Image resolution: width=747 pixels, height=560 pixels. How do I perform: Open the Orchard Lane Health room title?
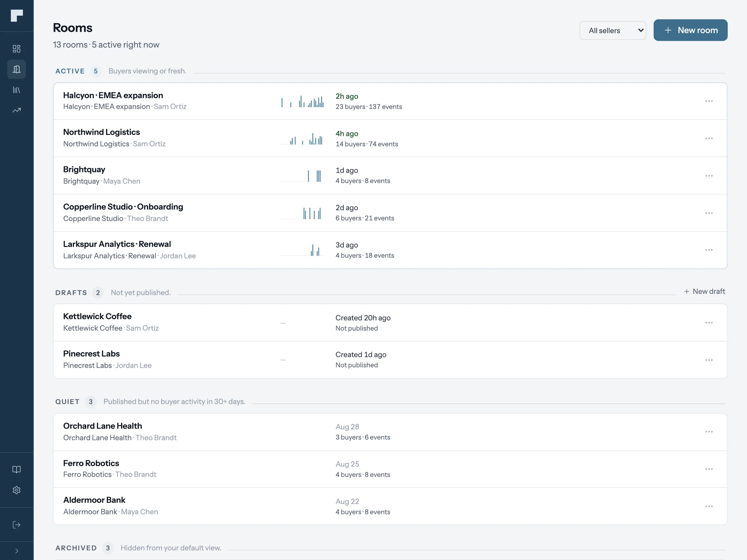tap(102, 426)
